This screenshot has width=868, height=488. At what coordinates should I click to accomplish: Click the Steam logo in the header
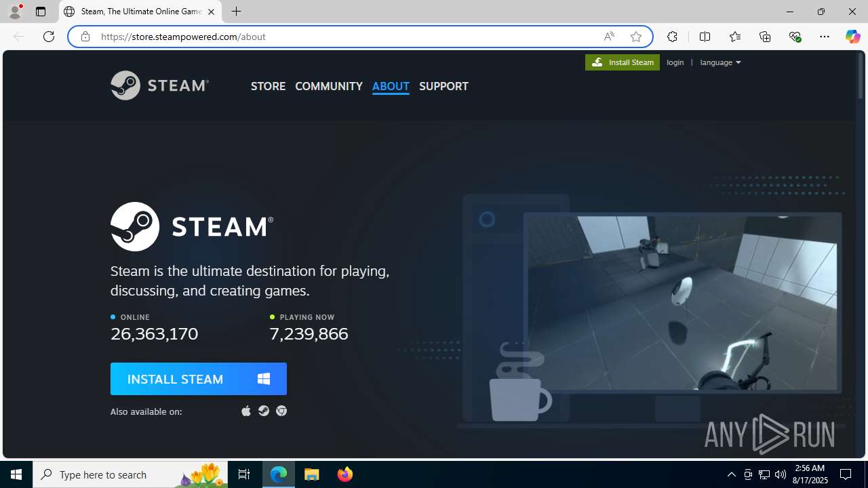(x=159, y=85)
